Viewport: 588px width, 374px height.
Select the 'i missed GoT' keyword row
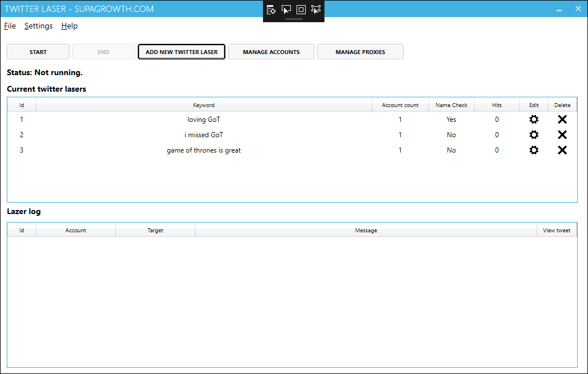coord(292,135)
